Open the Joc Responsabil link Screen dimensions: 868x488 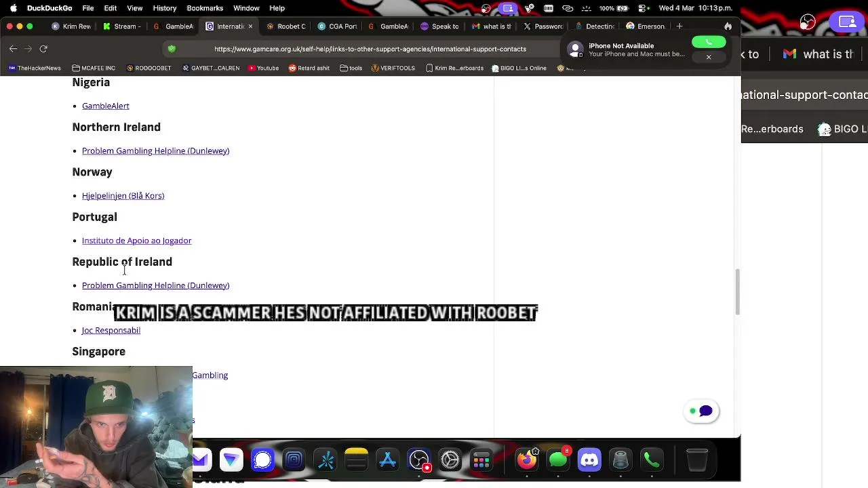(111, 330)
